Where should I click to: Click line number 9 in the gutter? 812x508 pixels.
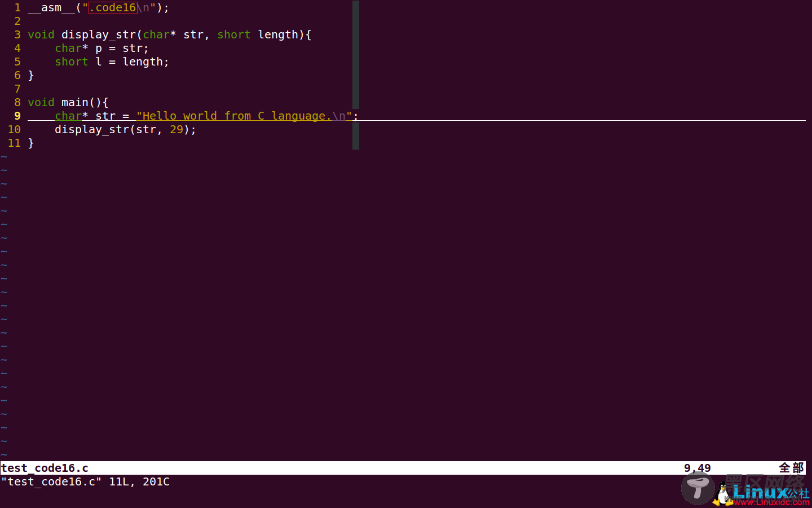[17, 116]
